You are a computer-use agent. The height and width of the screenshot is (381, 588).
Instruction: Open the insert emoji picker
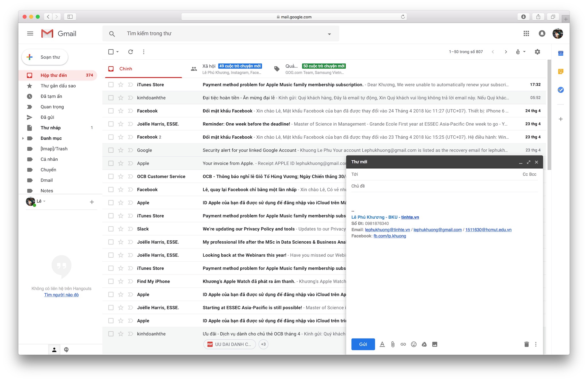point(414,344)
